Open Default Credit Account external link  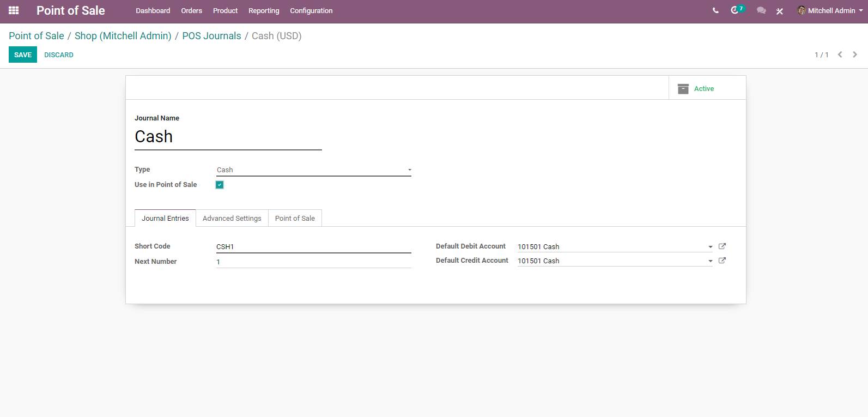click(722, 261)
